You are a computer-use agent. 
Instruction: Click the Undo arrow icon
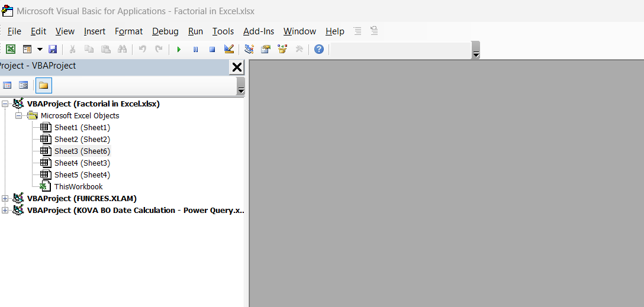click(143, 49)
